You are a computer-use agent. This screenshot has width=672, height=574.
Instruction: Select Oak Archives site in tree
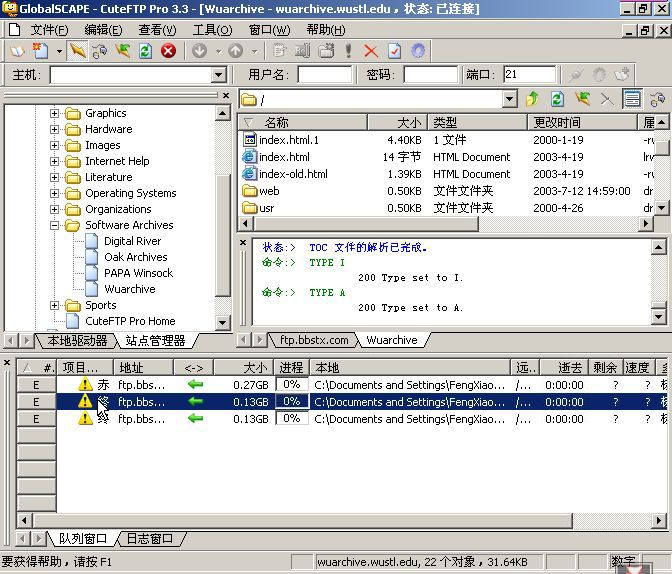[x=135, y=257]
